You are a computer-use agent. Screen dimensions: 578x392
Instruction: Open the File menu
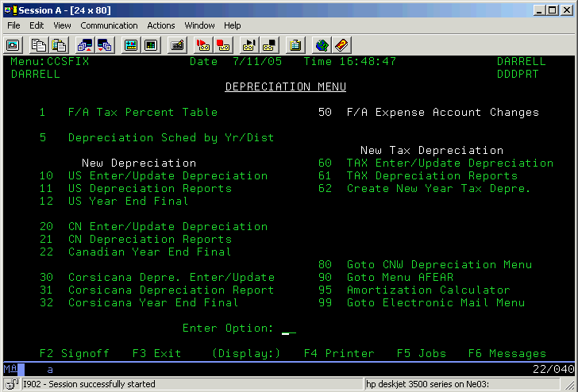[13, 25]
